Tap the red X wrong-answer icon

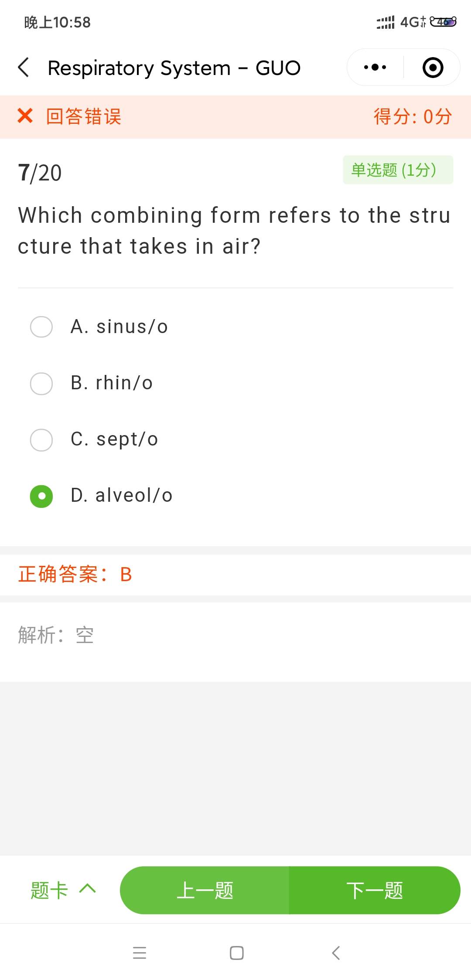[25, 116]
